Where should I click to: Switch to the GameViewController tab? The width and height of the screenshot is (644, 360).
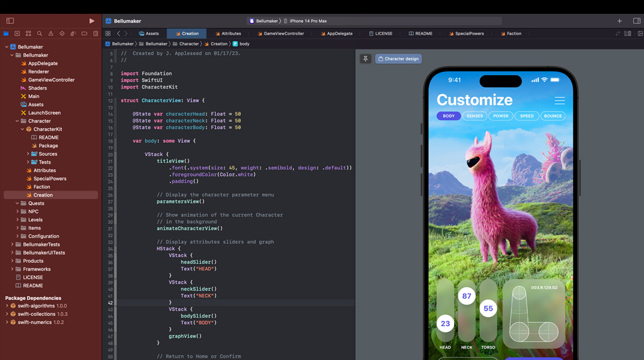pos(280,33)
